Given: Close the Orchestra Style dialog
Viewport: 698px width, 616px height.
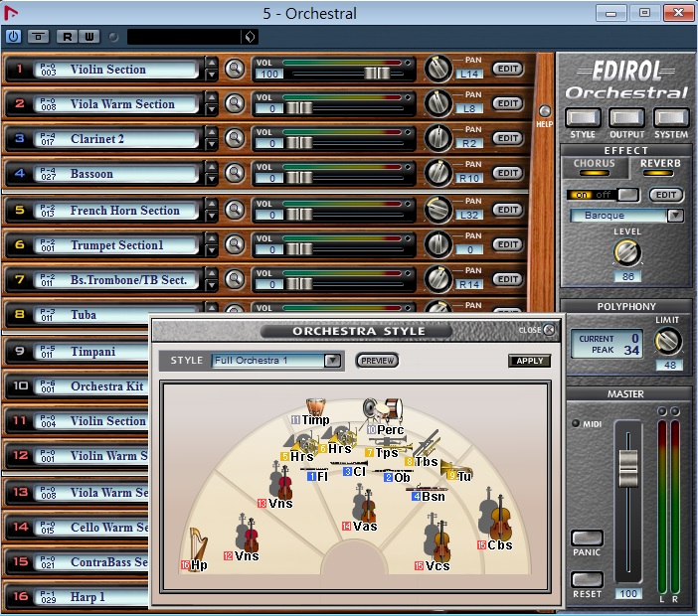Looking at the screenshot, I should pos(549,330).
